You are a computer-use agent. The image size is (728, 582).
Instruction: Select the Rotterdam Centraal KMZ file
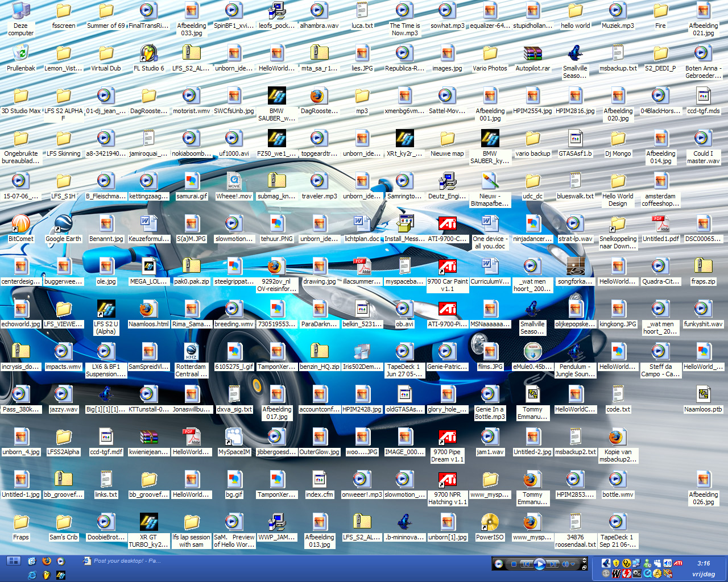coord(191,360)
